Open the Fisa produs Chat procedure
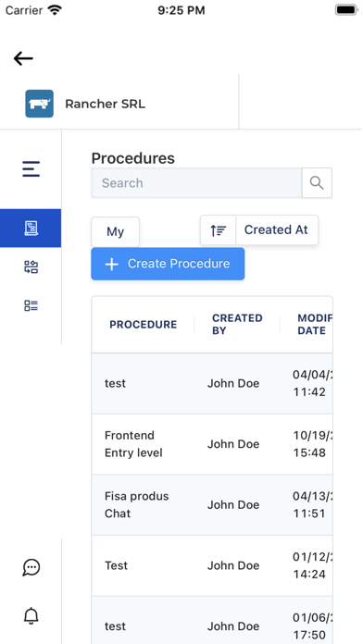Image resolution: width=363 pixels, height=644 pixels. click(x=136, y=505)
